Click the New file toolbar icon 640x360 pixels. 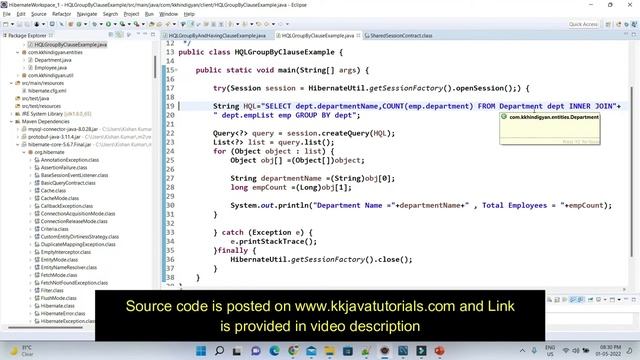tap(5, 24)
